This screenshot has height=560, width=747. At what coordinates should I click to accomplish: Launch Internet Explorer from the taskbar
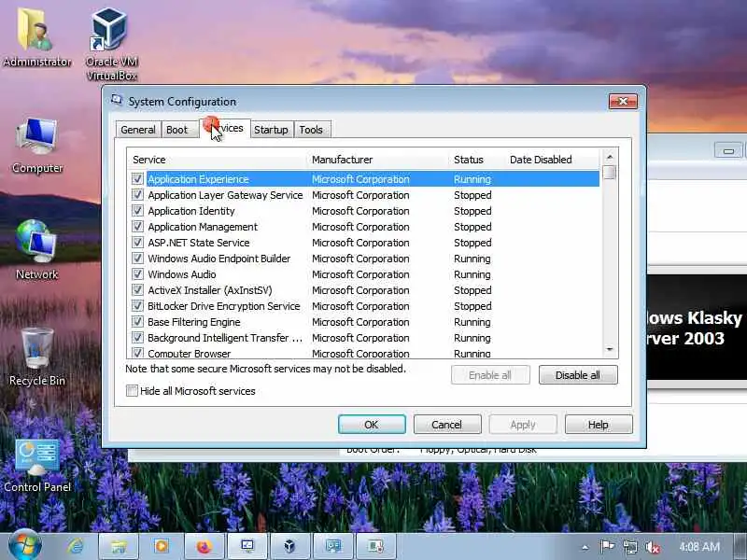click(x=76, y=546)
